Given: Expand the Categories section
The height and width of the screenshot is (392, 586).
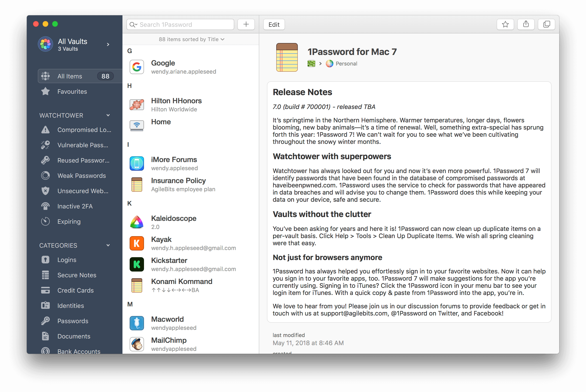Looking at the screenshot, I should (x=109, y=245).
